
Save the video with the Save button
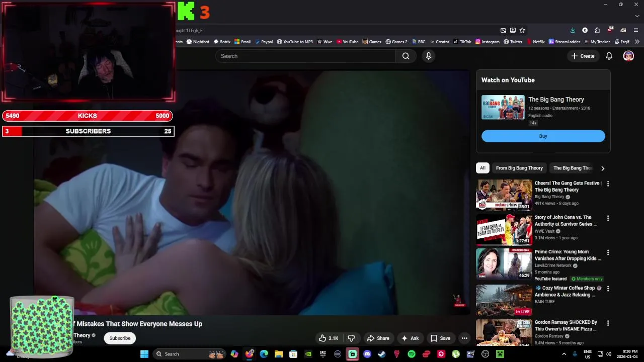pos(440,338)
